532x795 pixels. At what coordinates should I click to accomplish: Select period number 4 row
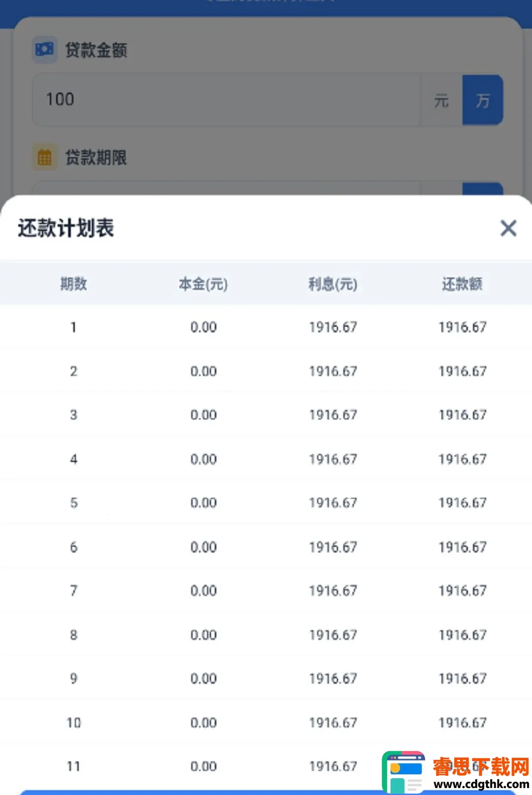tap(266, 459)
